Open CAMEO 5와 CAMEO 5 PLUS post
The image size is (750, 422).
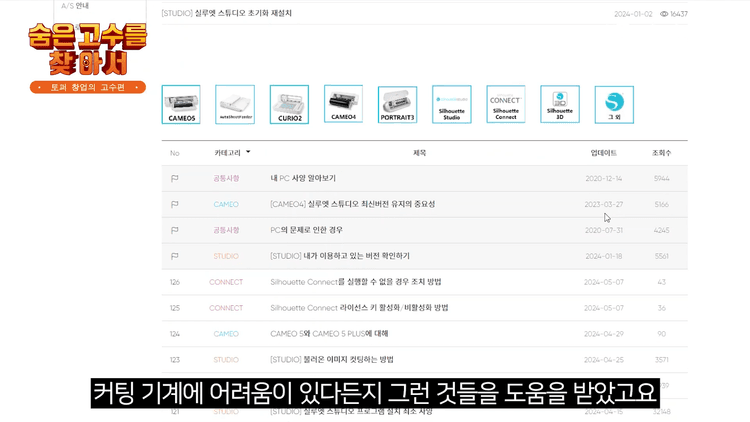coord(329,334)
